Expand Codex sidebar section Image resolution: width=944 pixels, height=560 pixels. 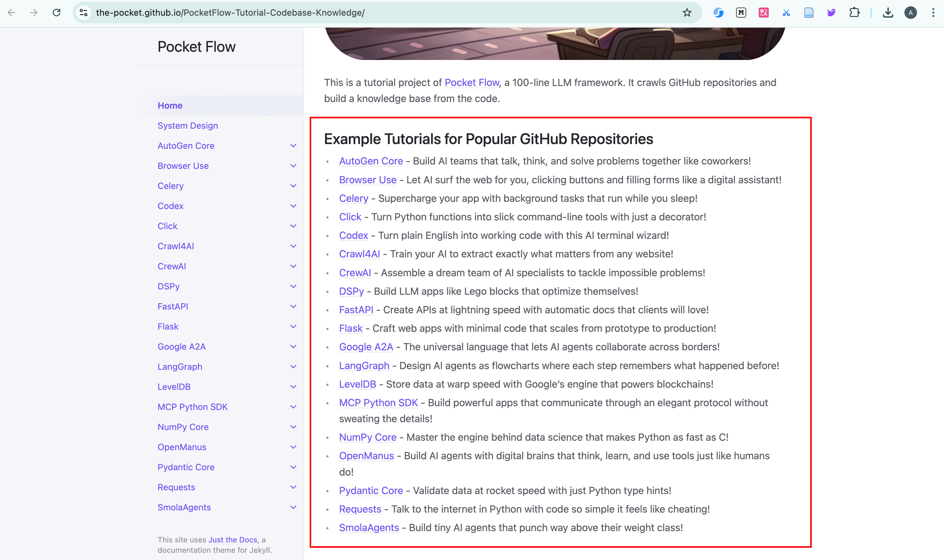[x=293, y=206]
